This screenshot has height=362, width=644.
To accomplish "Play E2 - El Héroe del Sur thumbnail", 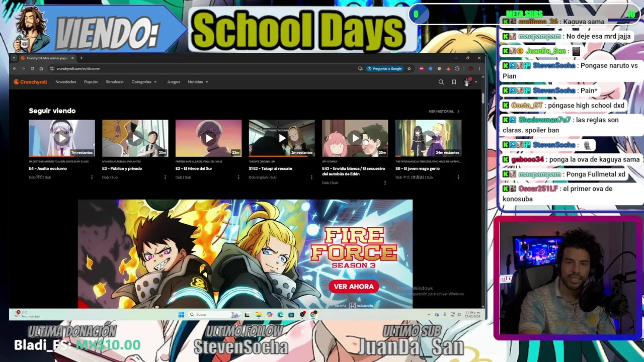I will [209, 138].
